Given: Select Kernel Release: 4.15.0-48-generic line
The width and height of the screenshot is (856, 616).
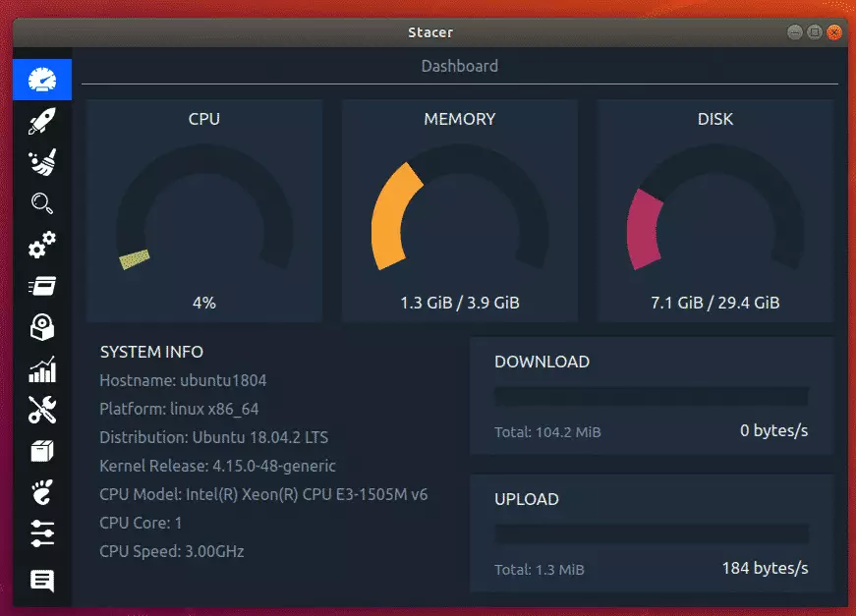Looking at the screenshot, I should [218, 466].
